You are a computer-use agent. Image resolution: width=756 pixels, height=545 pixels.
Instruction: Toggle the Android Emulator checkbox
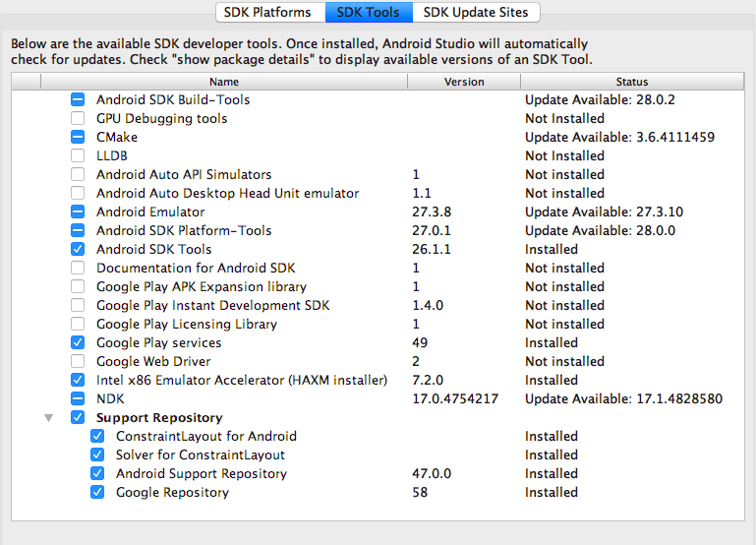[x=78, y=212]
